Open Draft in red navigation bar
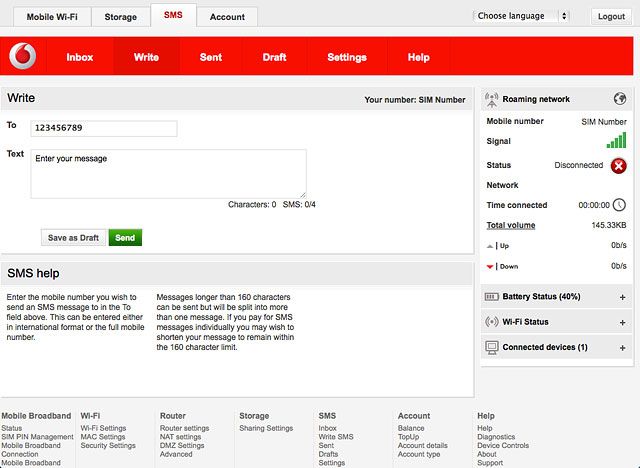Screen dimensions: 640x468 click(274, 57)
